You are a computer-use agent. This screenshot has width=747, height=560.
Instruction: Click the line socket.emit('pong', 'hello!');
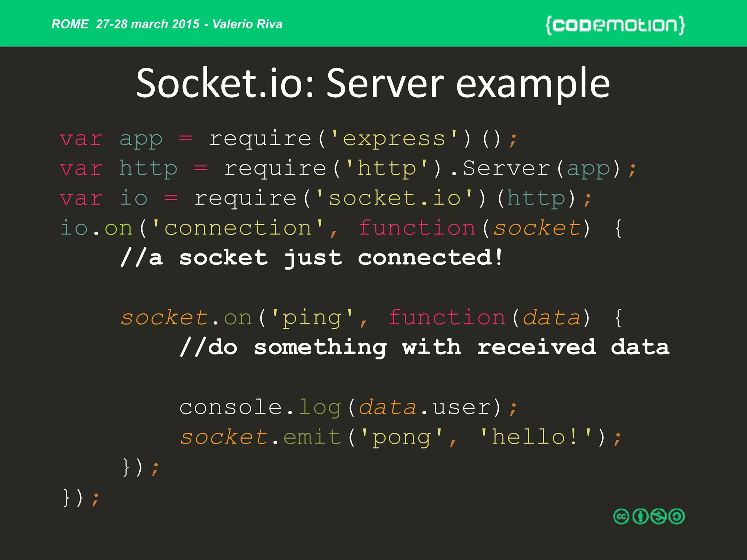tap(400, 437)
